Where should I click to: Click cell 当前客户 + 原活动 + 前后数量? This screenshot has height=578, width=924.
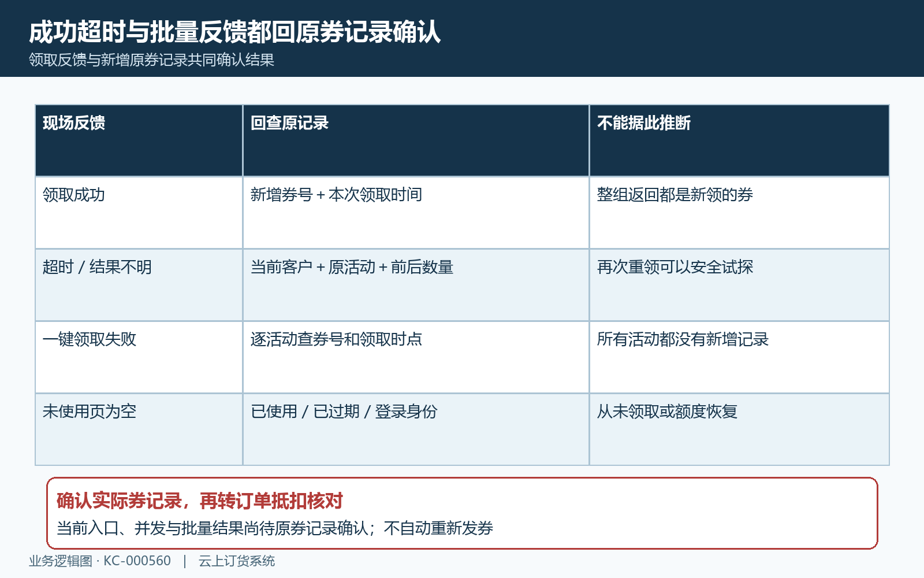[x=416, y=285]
